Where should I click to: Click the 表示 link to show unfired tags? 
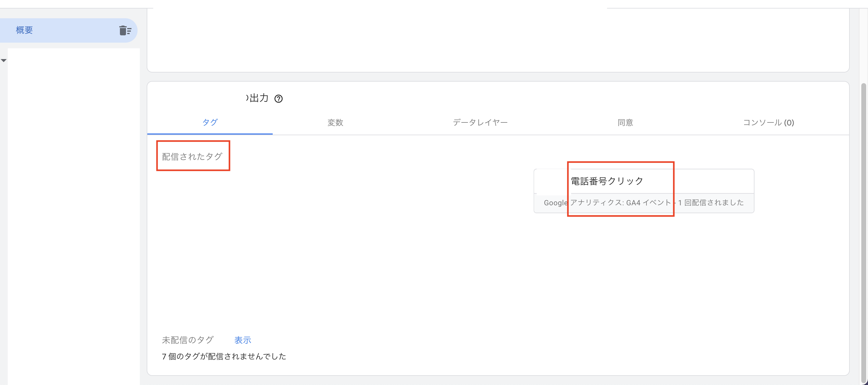point(243,340)
